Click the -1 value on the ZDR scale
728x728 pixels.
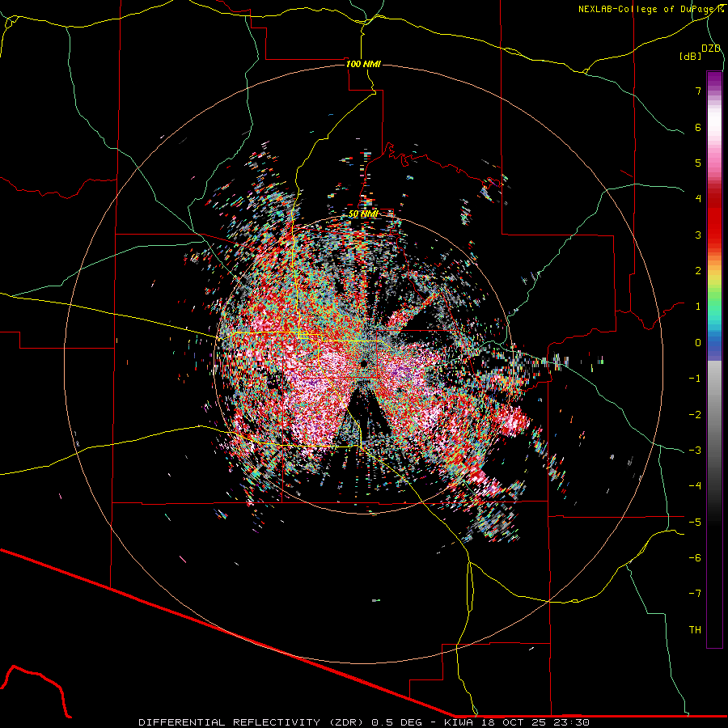click(695, 379)
